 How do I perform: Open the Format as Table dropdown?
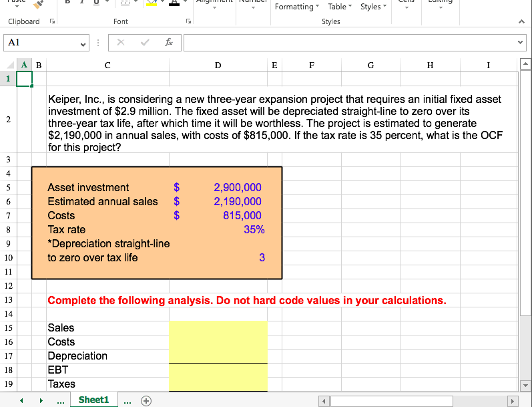[x=340, y=7]
